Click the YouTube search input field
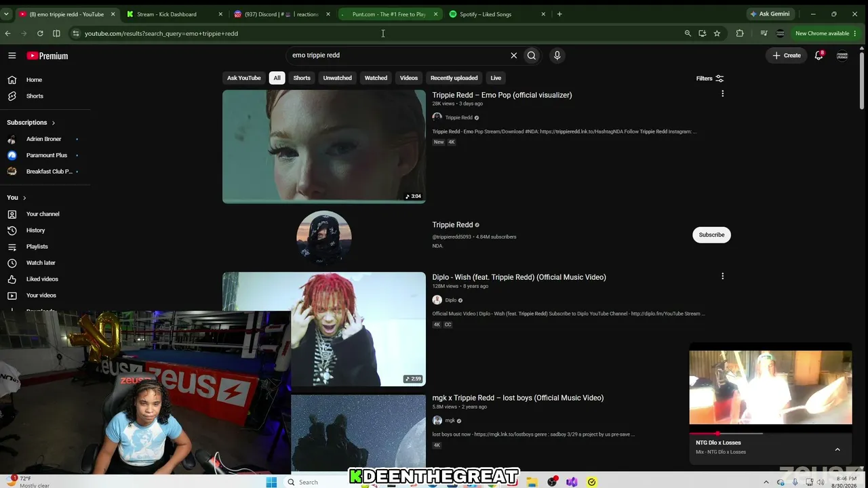 tap(397, 56)
